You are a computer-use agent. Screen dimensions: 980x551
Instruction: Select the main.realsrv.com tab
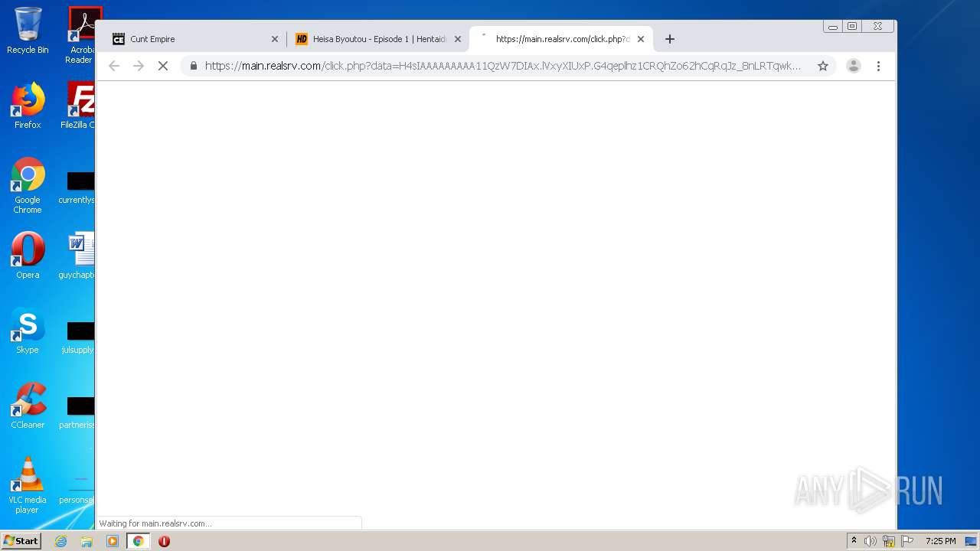click(x=561, y=39)
